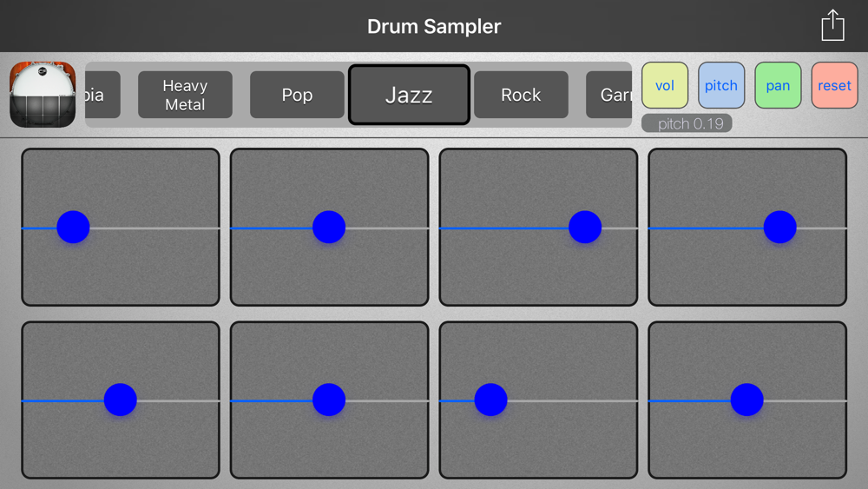Viewport: 868px width, 489px height.
Task: Click the first bottom-row pad's blue knob
Action: (120, 400)
